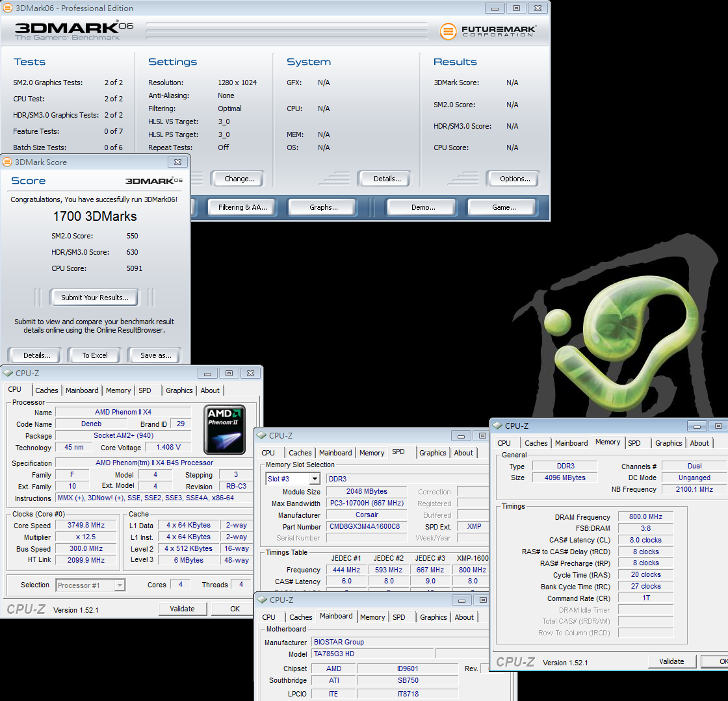Select SPD tab in the Memory timings window
The width and height of the screenshot is (728, 701).
(634, 442)
